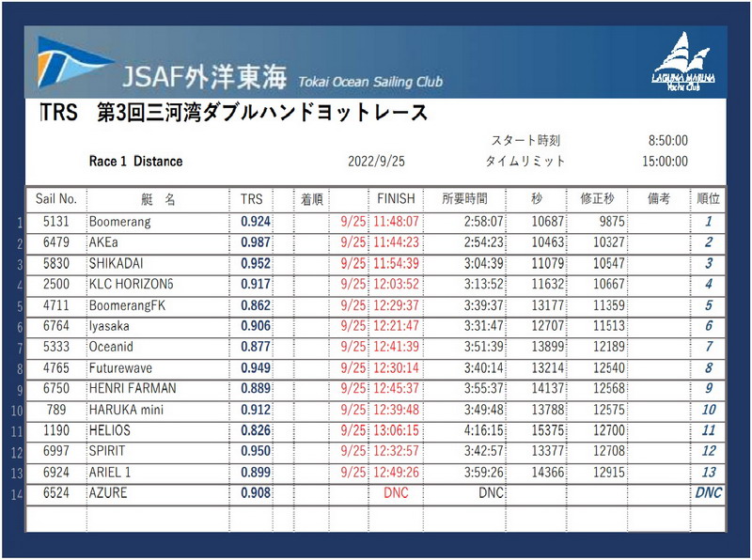Click the JSAF flag logo
Viewport: 752px width, 560px height.
pos(74,62)
